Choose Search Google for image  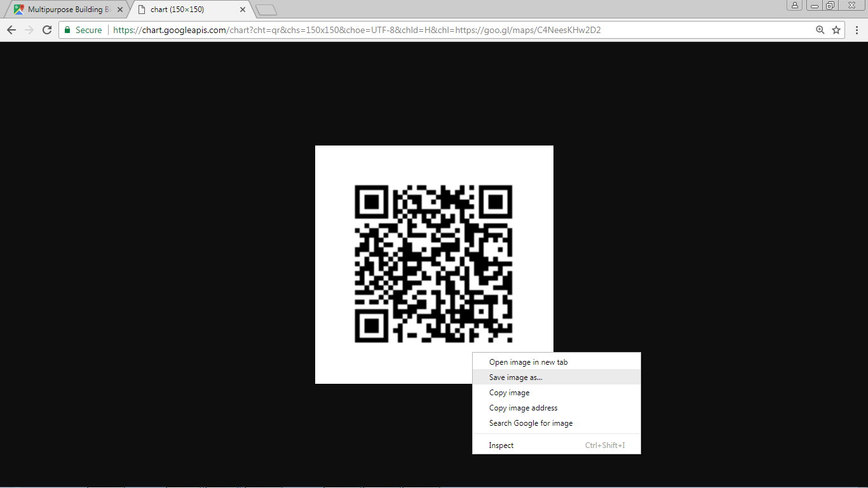557,423
